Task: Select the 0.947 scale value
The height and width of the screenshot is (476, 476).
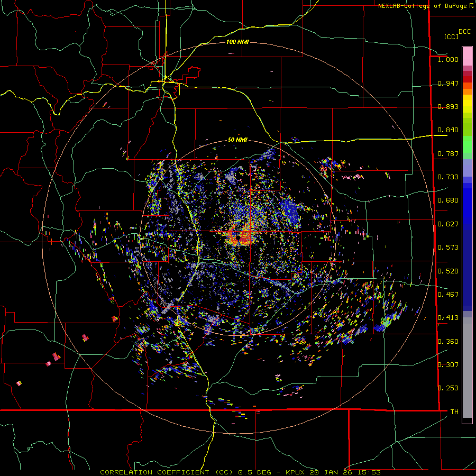Action: [x=448, y=83]
